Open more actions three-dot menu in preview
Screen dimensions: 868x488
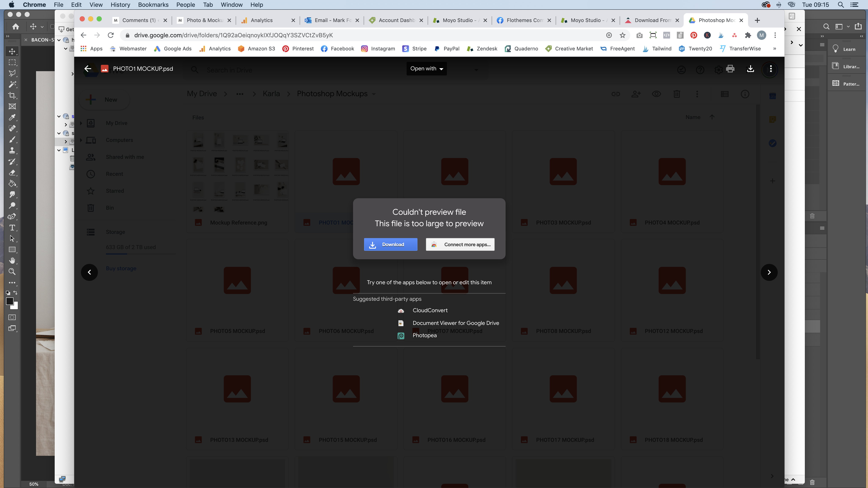[x=771, y=69]
